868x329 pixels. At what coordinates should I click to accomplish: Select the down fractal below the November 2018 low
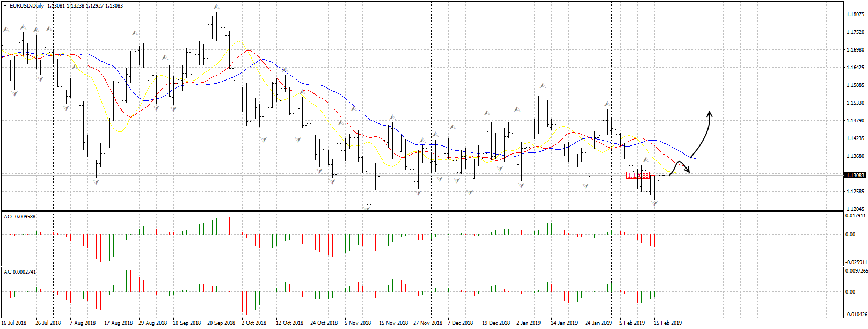click(368, 208)
